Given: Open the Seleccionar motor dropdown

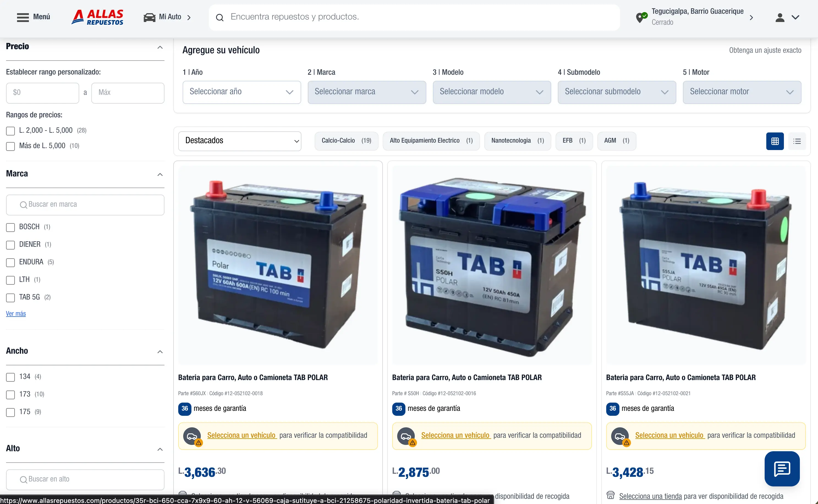Looking at the screenshot, I should click(x=742, y=92).
